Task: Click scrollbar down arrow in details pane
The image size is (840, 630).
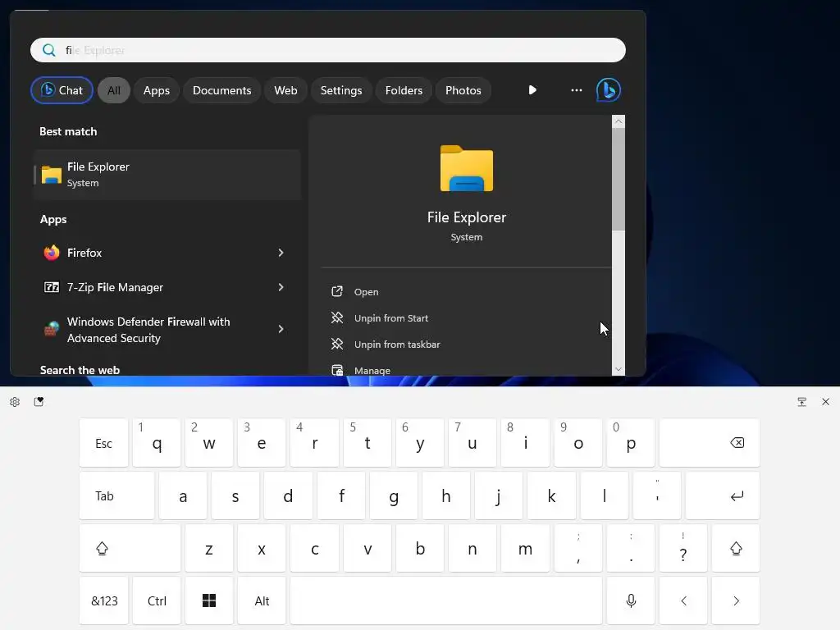Action: [619, 370]
